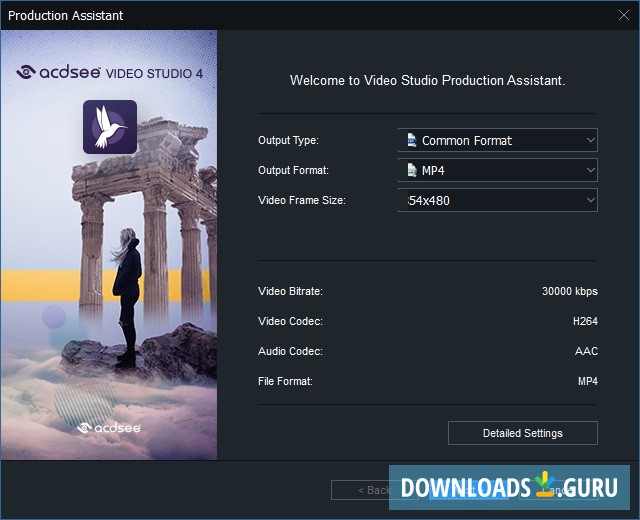Click the AAC audio codec value
The width and height of the screenshot is (640, 520).
pos(586,351)
